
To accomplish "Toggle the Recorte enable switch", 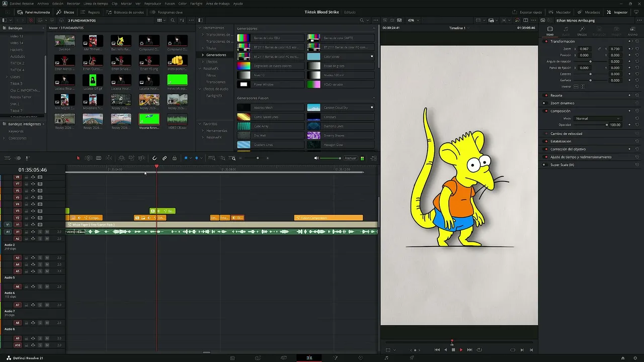I will [546, 95].
